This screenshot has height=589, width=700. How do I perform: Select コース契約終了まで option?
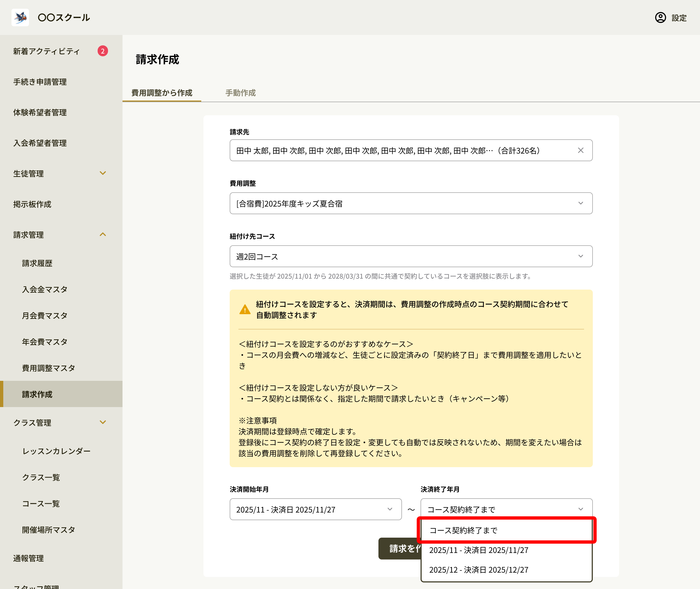tap(506, 531)
